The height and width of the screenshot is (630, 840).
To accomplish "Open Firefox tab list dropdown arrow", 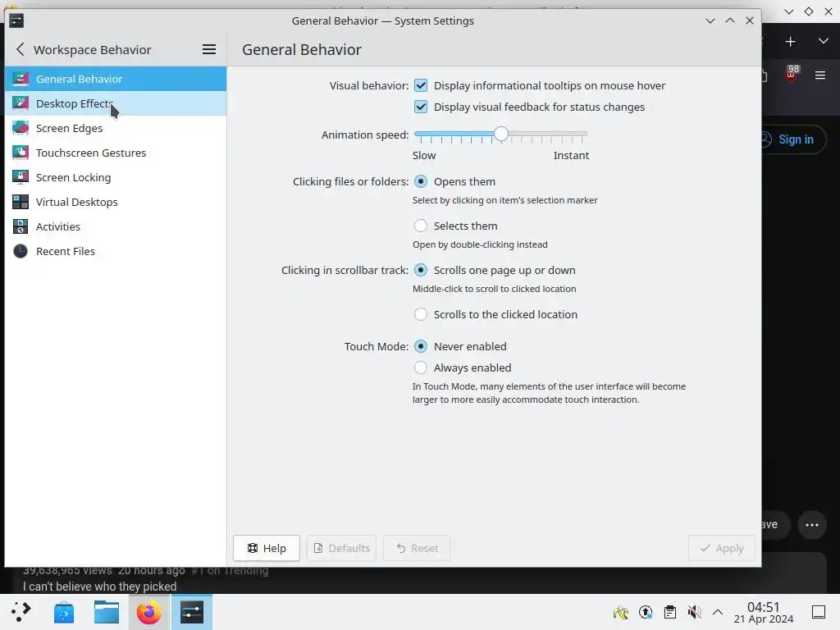I will pos(824,41).
